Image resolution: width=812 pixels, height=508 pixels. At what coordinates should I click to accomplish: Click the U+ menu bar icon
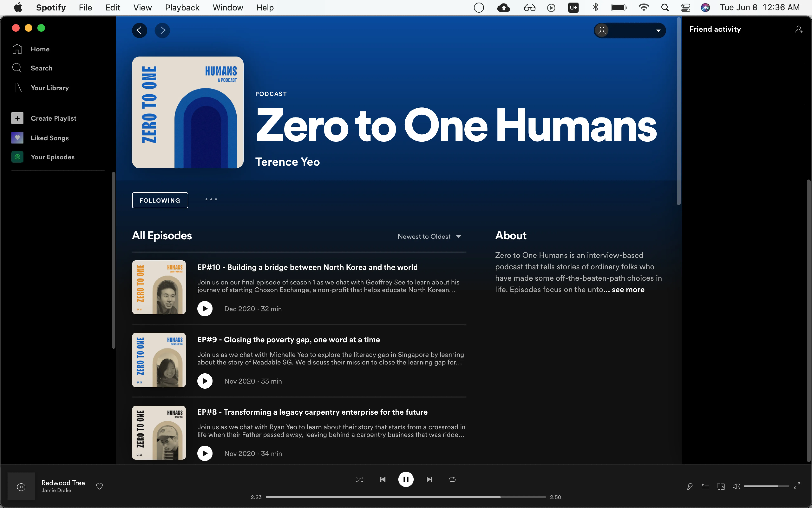[573, 7]
